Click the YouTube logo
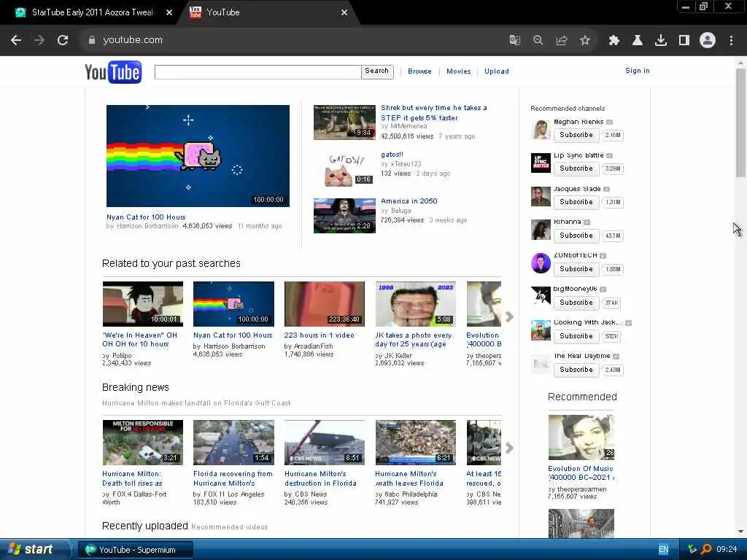Image resolution: width=747 pixels, height=560 pixels. point(113,72)
